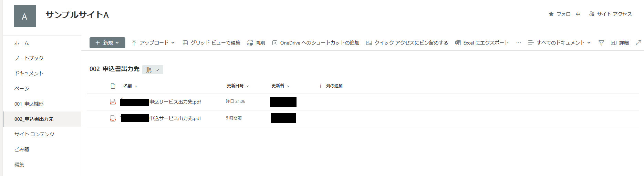Screen dimensions: 644x176
Task: Click the pin to quick access icon
Action: click(x=369, y=43)
